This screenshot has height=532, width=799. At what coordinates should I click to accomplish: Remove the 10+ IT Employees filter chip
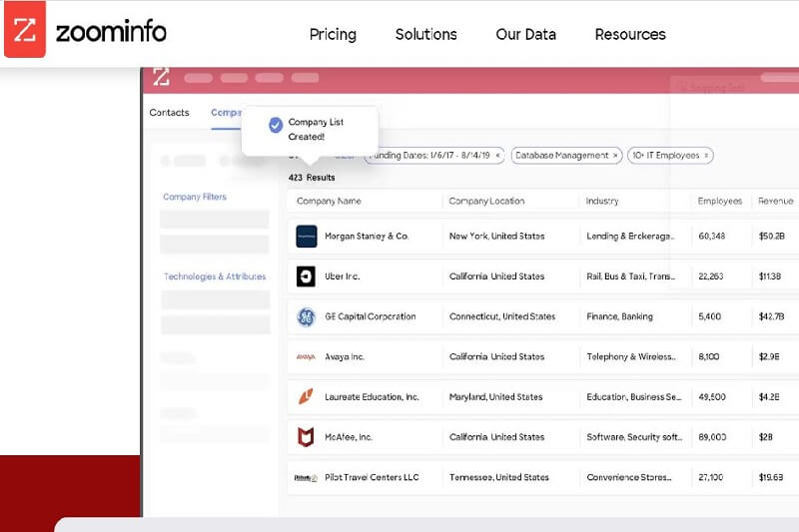(706, 156)
